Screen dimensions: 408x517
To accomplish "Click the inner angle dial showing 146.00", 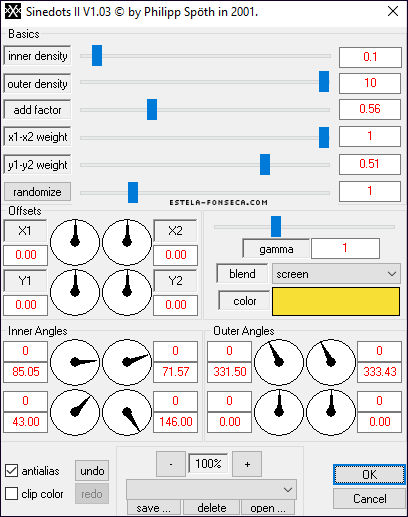I will coord(127,413).
